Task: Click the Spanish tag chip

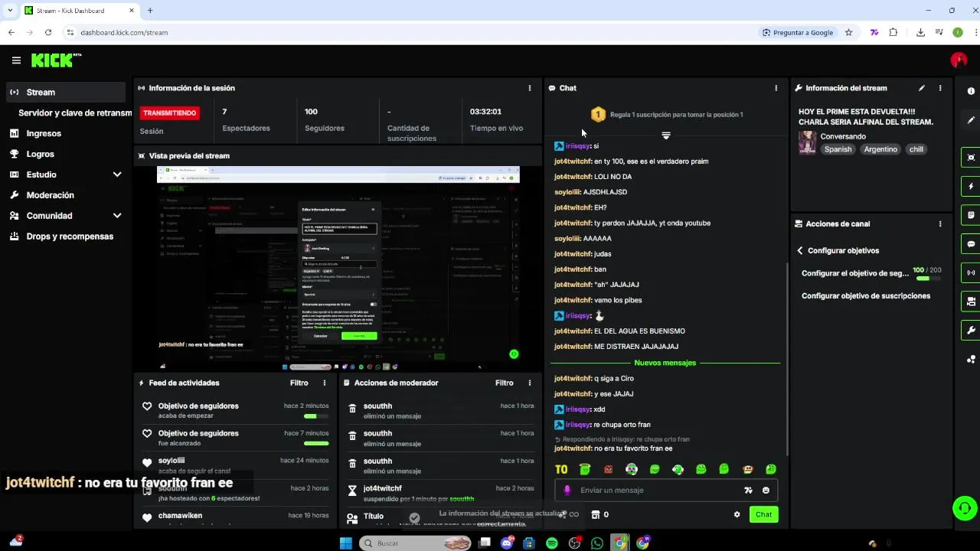Action: tap(838, 149)
